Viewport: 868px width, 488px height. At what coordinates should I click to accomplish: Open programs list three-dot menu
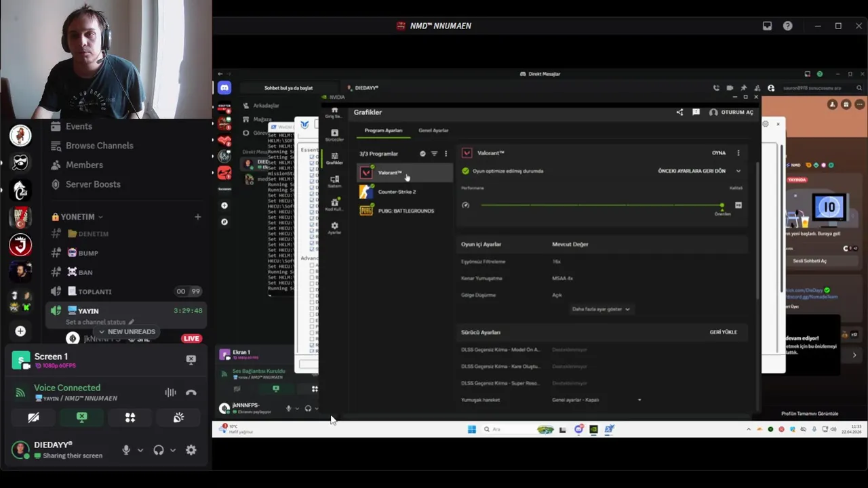point(446,154)
